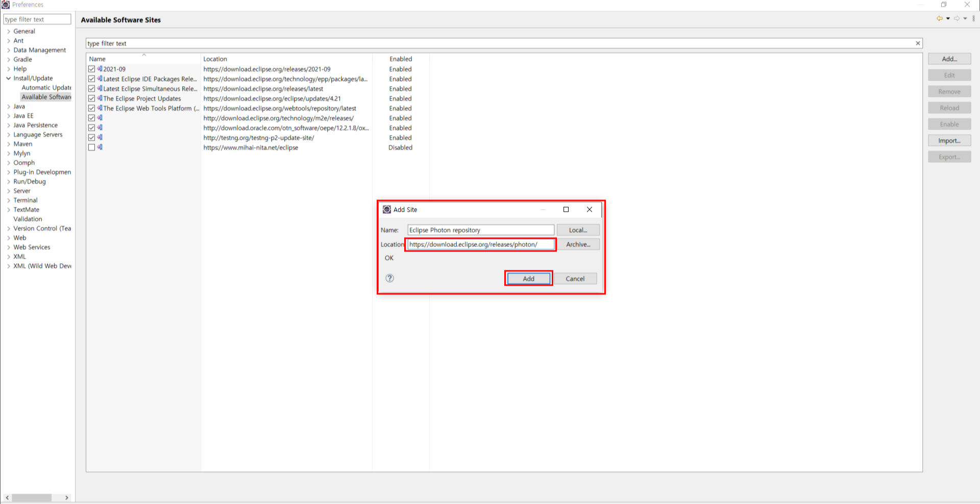Click Cancel in the Add Site dialog

(x=575, y=279)
